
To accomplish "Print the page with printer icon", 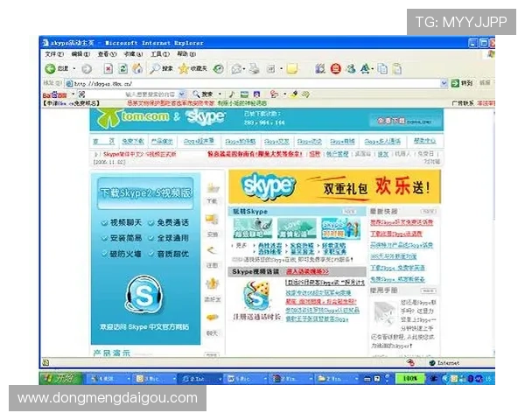I will pos(255,68).
